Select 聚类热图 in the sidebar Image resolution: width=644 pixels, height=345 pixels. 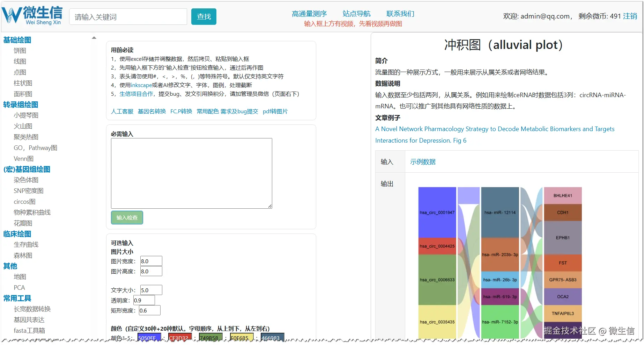tap(26, 137)
